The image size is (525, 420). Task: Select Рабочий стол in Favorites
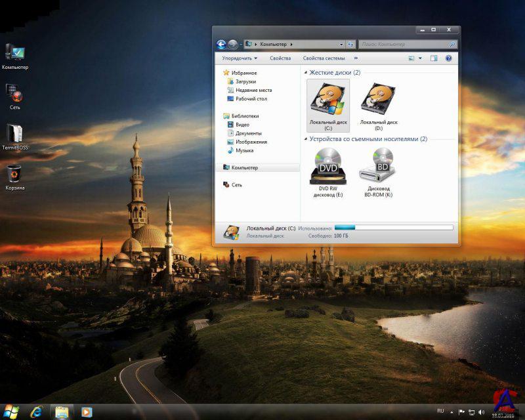pyautogui.click(x=251, y=98)
